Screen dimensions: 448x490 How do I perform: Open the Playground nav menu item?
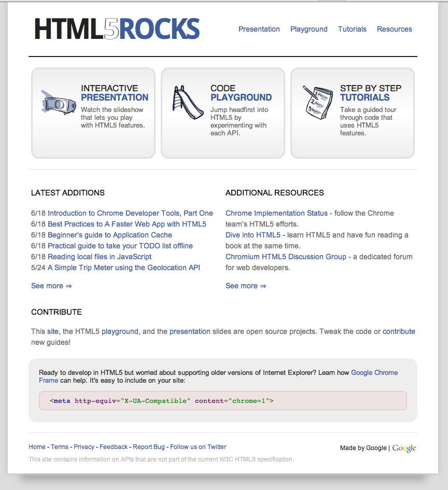(309, 29)
